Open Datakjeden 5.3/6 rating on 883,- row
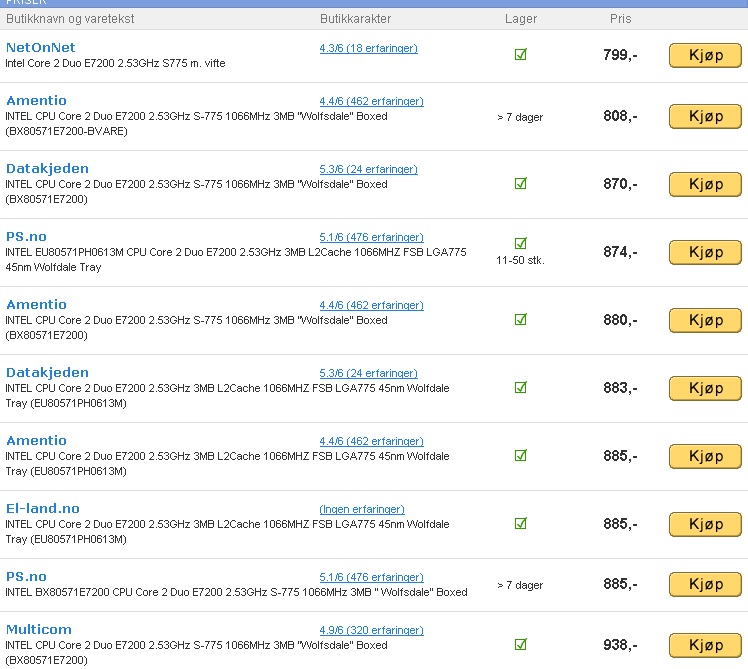748x669 pixels. coord(368,373)
